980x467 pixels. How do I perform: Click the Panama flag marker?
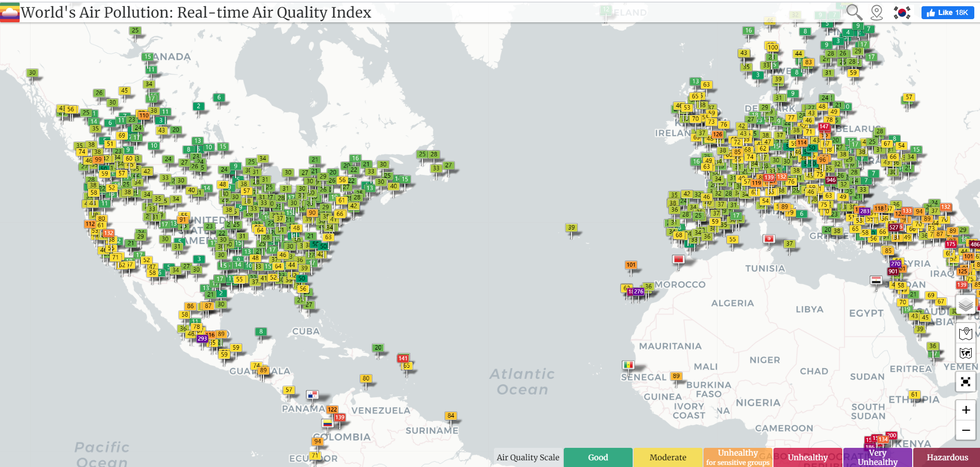coord(312,395)
